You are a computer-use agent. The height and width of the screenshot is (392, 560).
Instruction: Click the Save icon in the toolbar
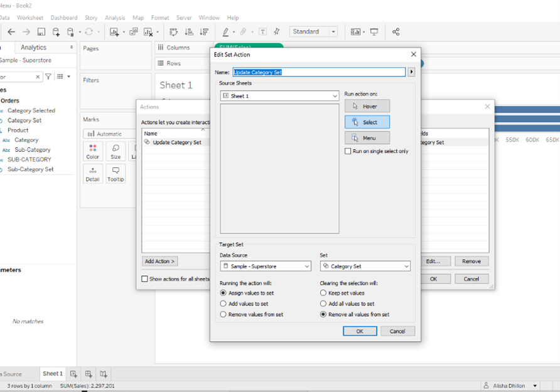(41, 32)
